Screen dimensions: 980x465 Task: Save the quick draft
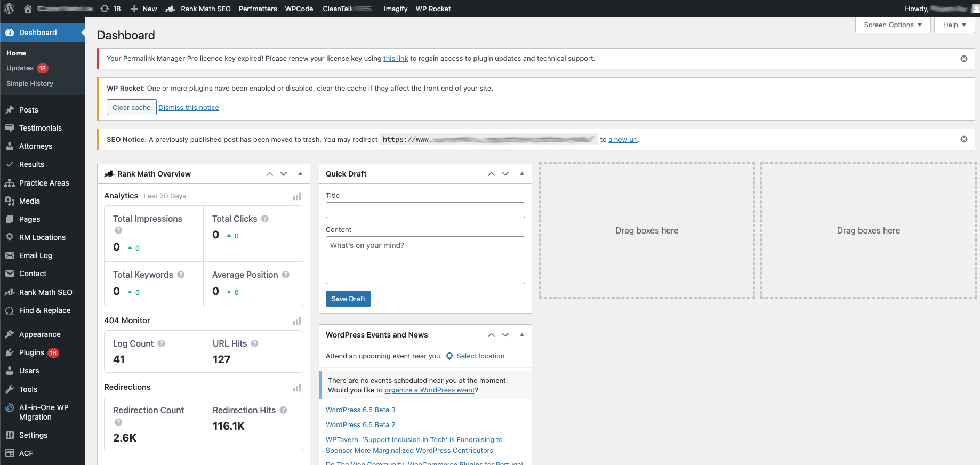[x=348, y=299]
